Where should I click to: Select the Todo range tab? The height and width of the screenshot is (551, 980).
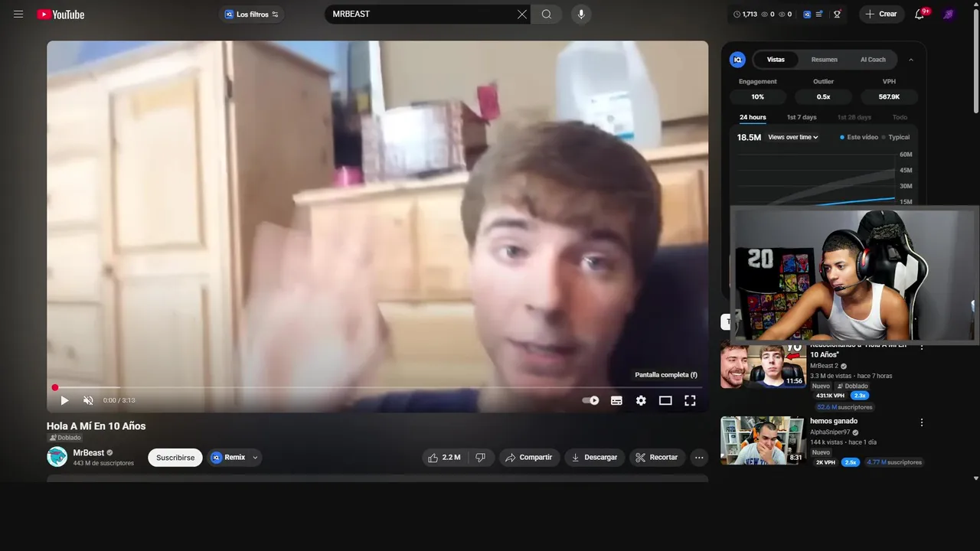click(900, 118)
